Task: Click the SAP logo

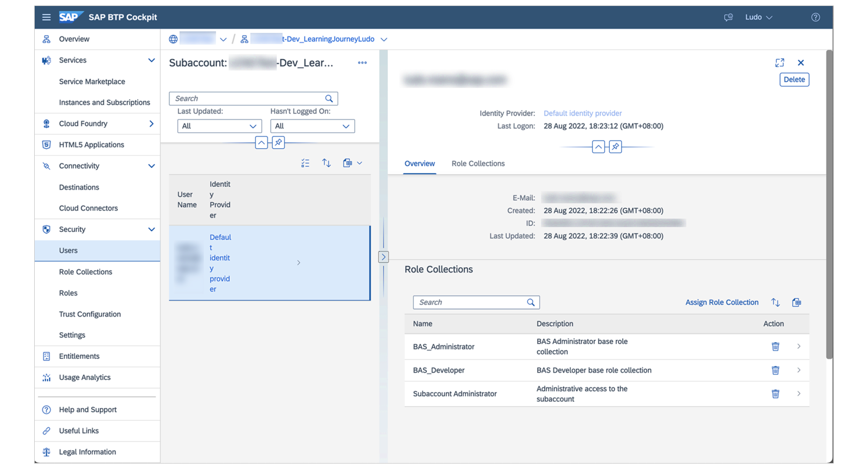Action: (x=70, y=17)
